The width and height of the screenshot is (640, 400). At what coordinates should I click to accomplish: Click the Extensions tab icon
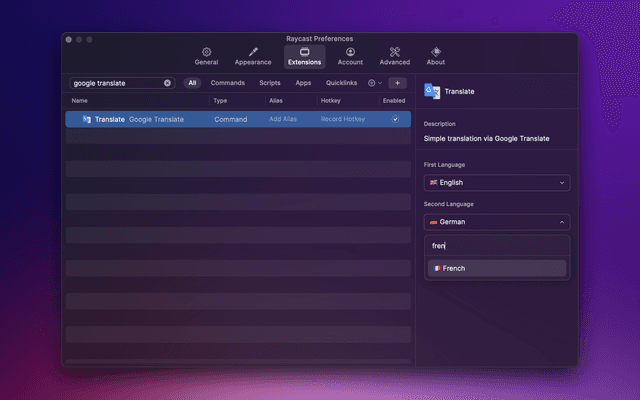(304, 52)
